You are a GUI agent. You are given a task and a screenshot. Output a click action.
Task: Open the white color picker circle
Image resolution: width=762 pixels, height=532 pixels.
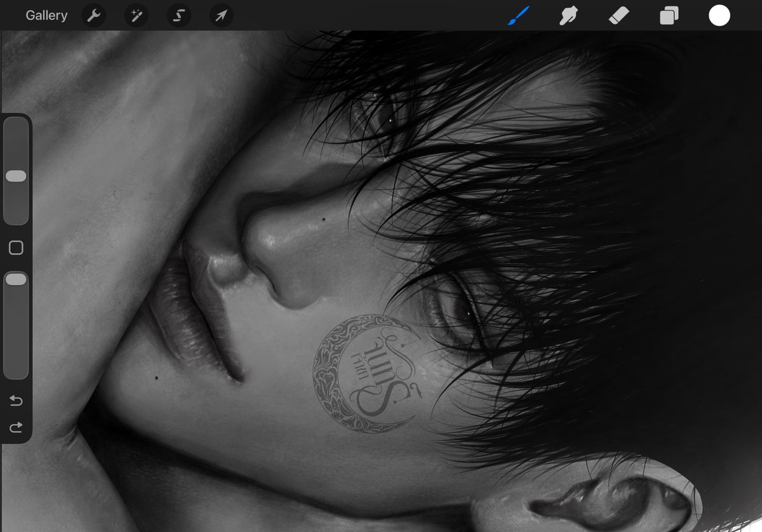[719, 15]
